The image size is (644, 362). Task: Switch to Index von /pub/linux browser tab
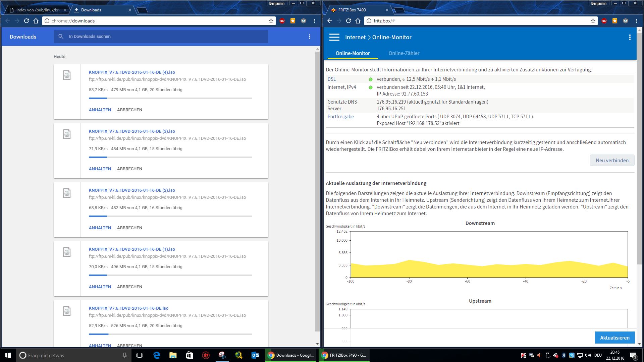(38, 10)
